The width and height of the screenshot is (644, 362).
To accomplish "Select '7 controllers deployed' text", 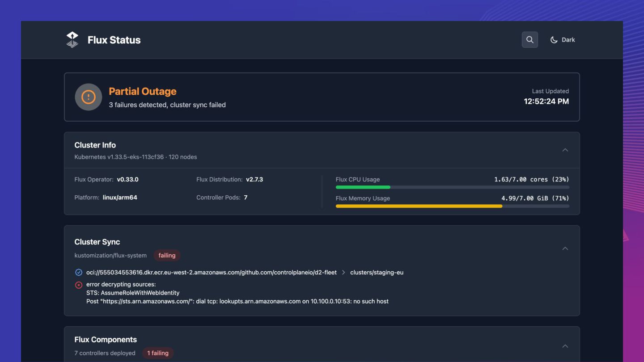I will (x=105, y=353).
